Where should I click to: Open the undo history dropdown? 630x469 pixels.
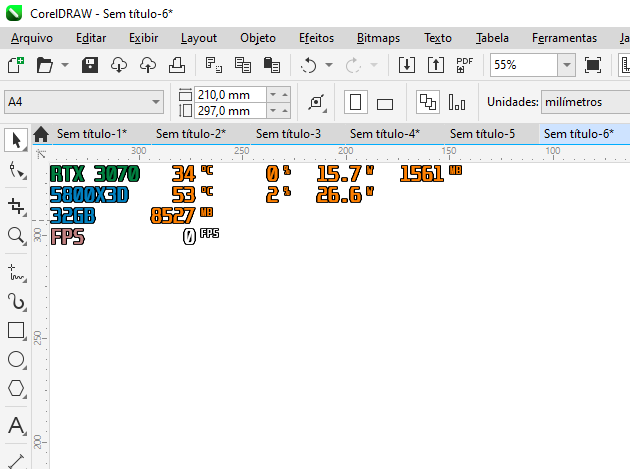(x=329, y=65)
